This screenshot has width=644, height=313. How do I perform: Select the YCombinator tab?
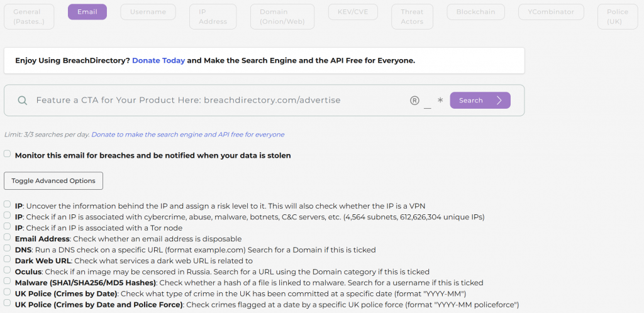551,12
